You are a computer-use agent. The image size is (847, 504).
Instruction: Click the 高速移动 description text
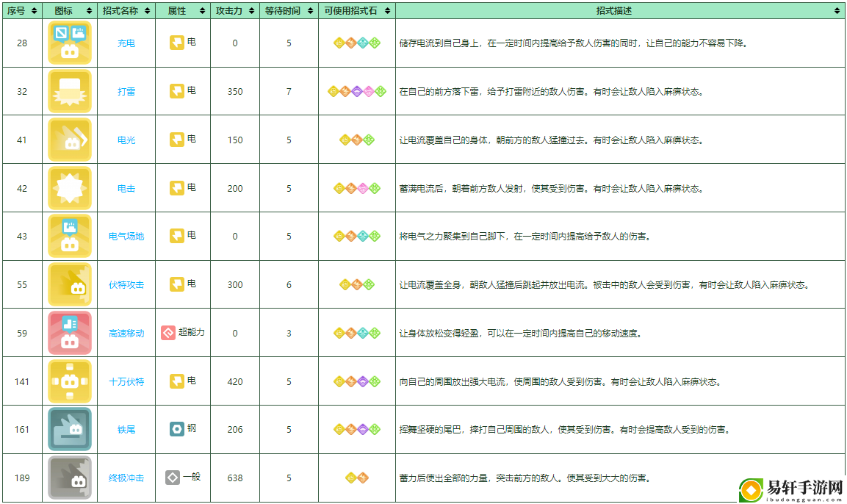pyautogui.click(x=522, y=334)
